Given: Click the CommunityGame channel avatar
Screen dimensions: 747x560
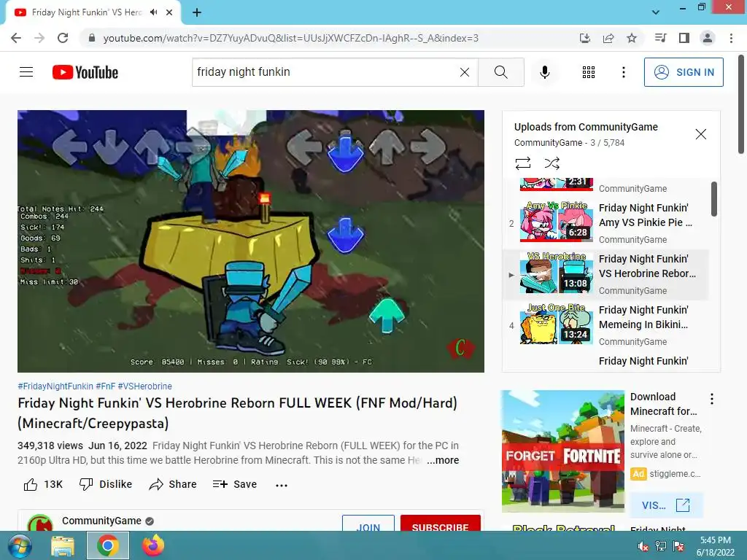Looking at the screenshot, I should 40,523.
